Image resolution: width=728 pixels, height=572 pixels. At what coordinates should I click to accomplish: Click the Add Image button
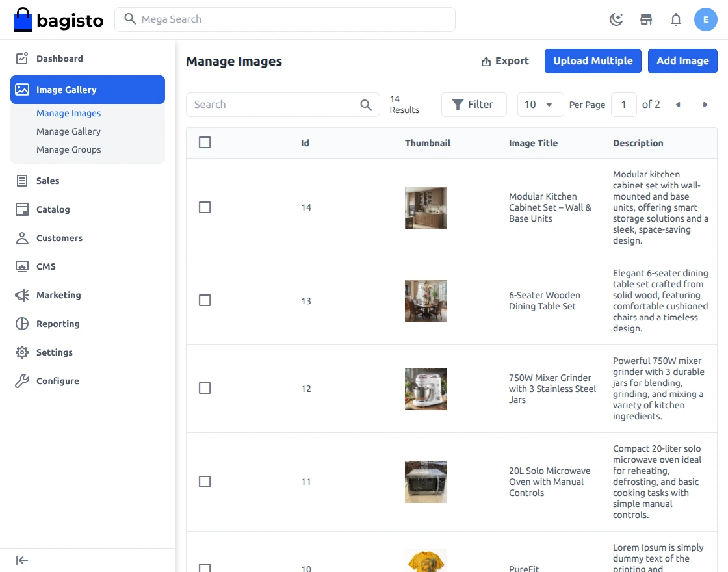click(x=682, y=61)
